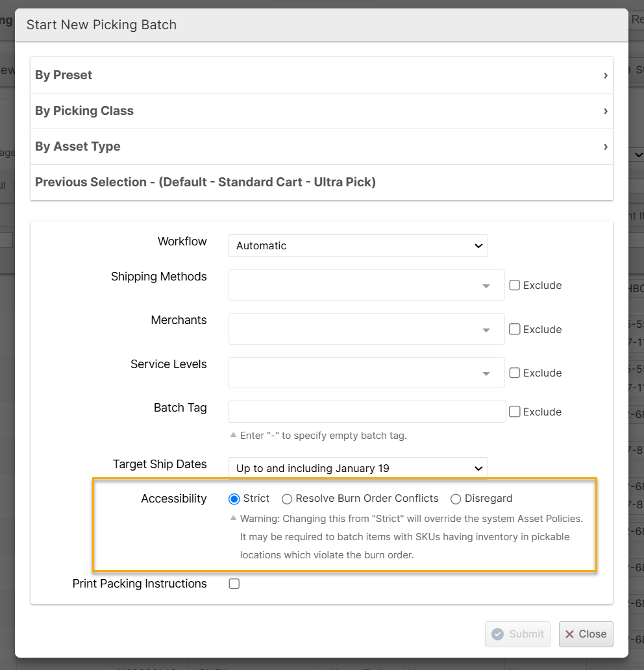Click the Submit checkmark icon
644x670 pixels.
click(x=498, y=634)
